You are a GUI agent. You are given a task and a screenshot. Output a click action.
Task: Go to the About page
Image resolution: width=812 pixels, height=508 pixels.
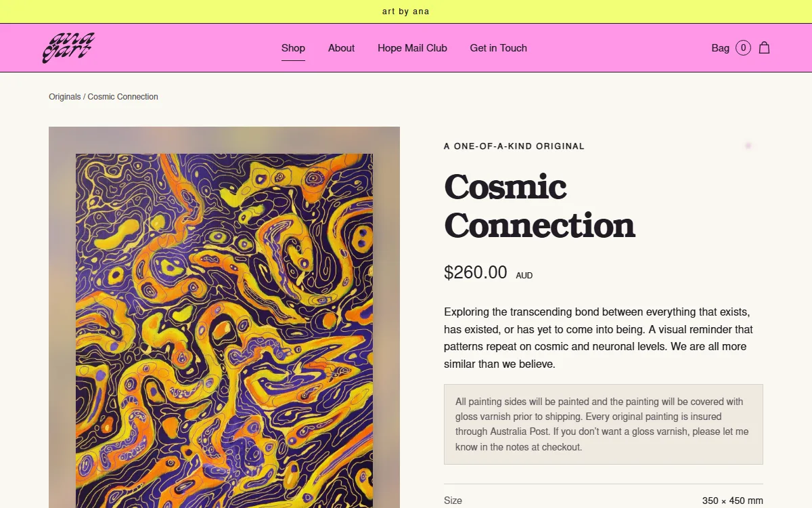[x=341, y=48]
